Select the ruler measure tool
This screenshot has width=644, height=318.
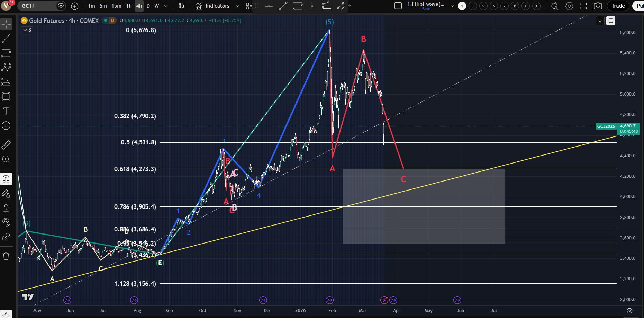coord(6,145)
